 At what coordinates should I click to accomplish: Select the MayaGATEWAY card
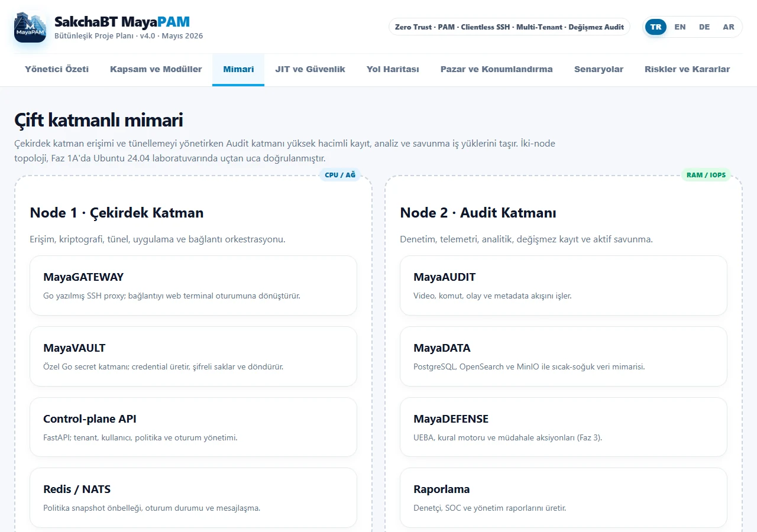[193, 286]
